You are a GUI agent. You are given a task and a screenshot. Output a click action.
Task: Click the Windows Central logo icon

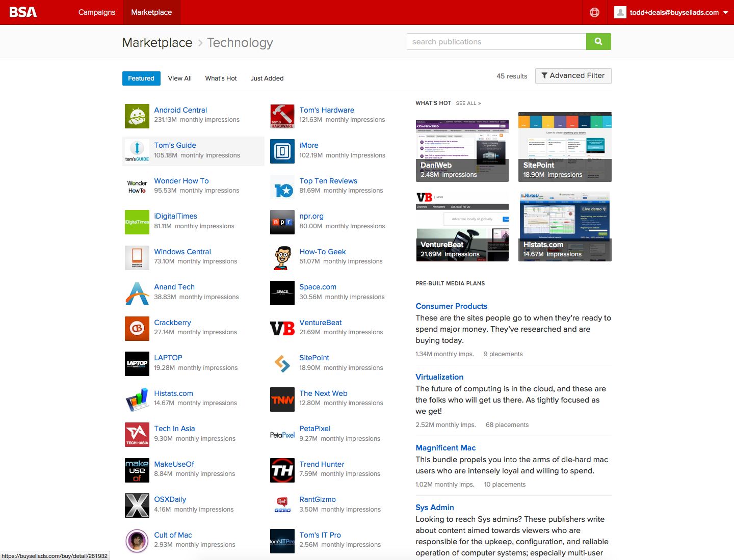137,258
